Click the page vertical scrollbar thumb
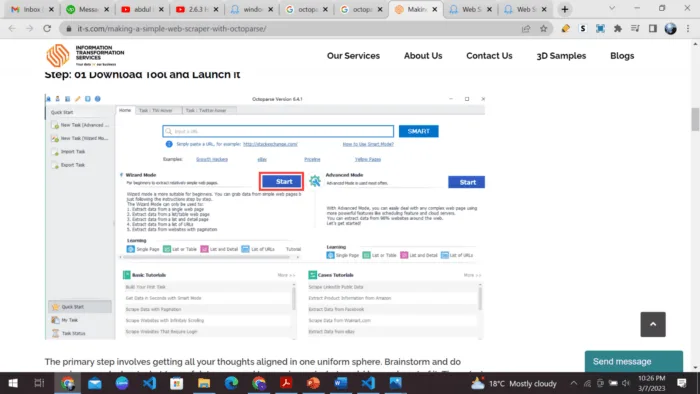This screenshot has height=394, width=700. point(695,119)
